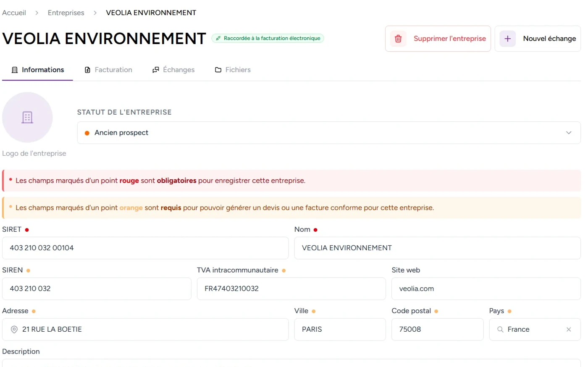Edit the Adresse field value
The width and height of the screenshot is (588, 367).
click(145, 330)
